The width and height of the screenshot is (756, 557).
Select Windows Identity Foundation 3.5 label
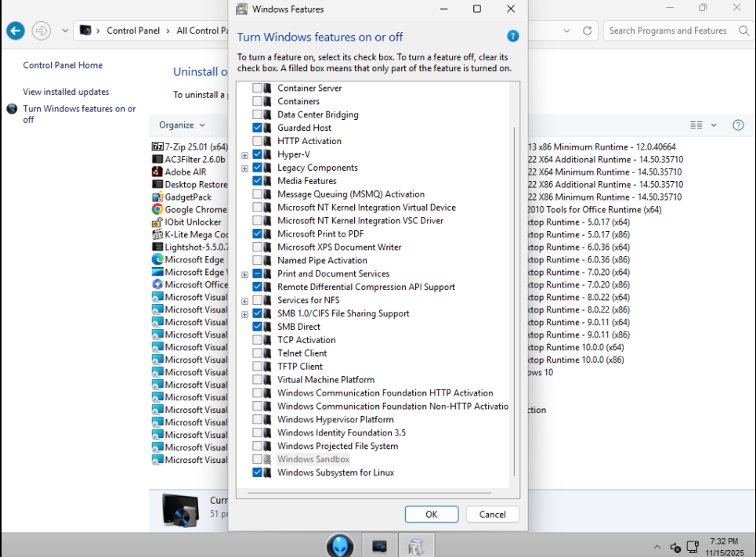click(342, 432)
